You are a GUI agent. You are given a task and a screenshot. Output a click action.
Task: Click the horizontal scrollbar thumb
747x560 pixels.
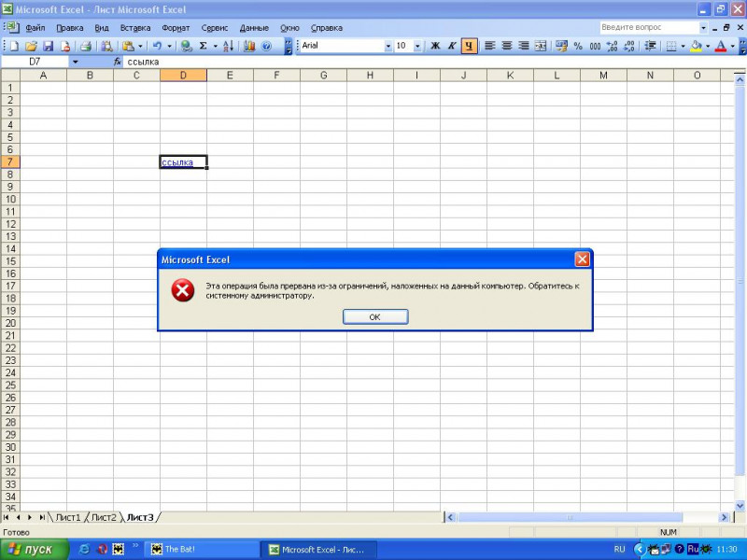(x=570, y=517)
